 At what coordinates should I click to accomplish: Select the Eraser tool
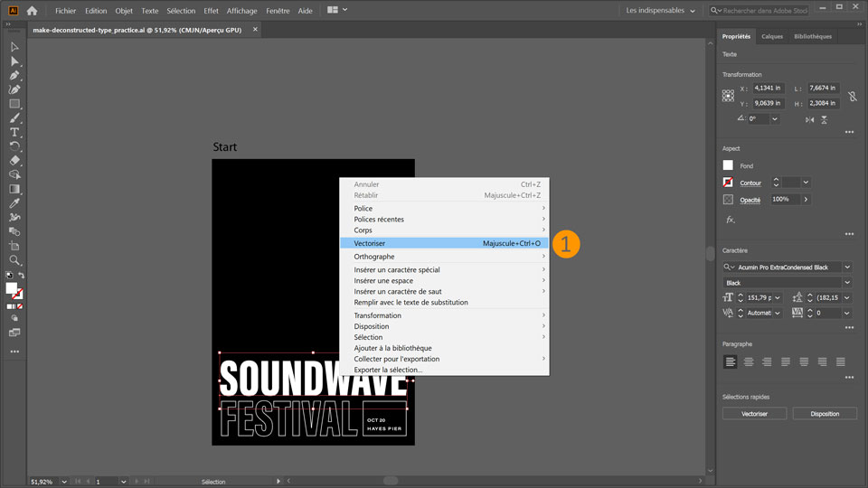point(14,161)
